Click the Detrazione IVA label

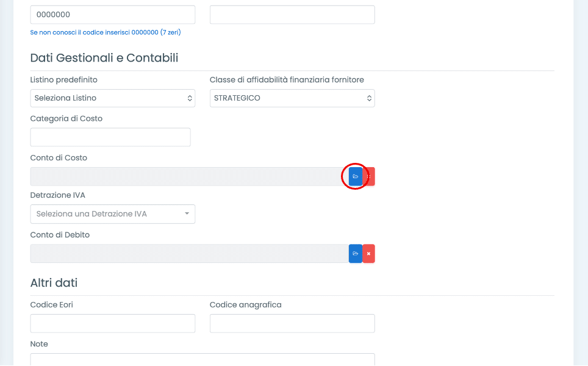pyautogui.click(x=57, y=196)
